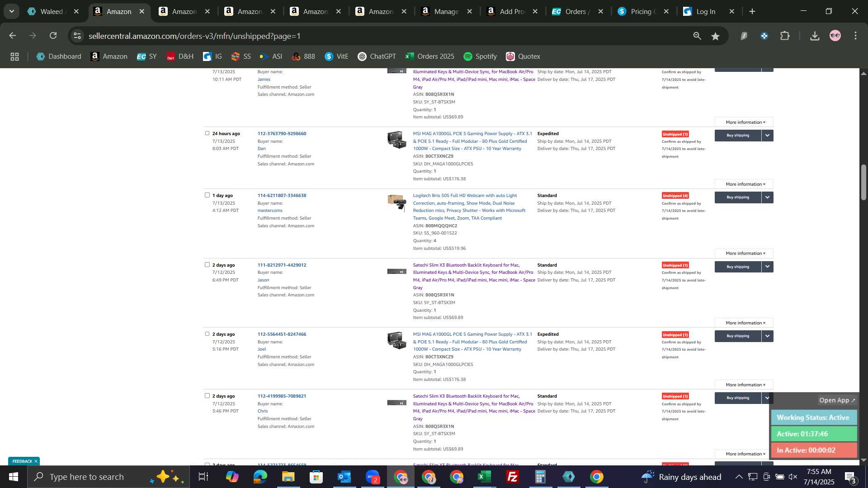The width and height of the screenshot is (868, 488).
Task: Expand Buy shipping dropdown for Joel's order
Action: 767,336
